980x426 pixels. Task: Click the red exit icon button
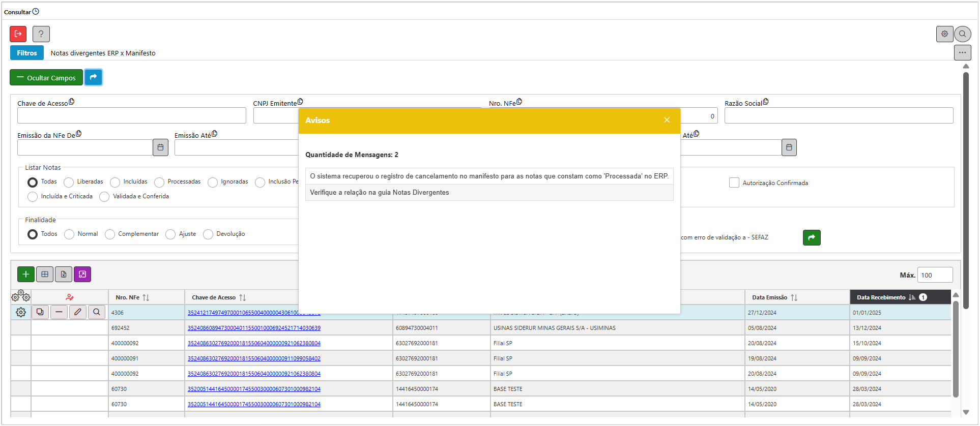coord(18,34)
